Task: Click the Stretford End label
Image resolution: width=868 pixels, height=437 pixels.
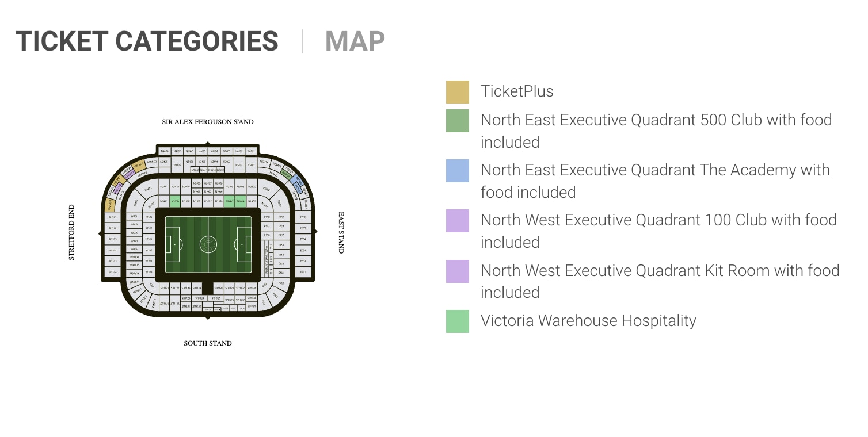Action: [x=72, y=232]
